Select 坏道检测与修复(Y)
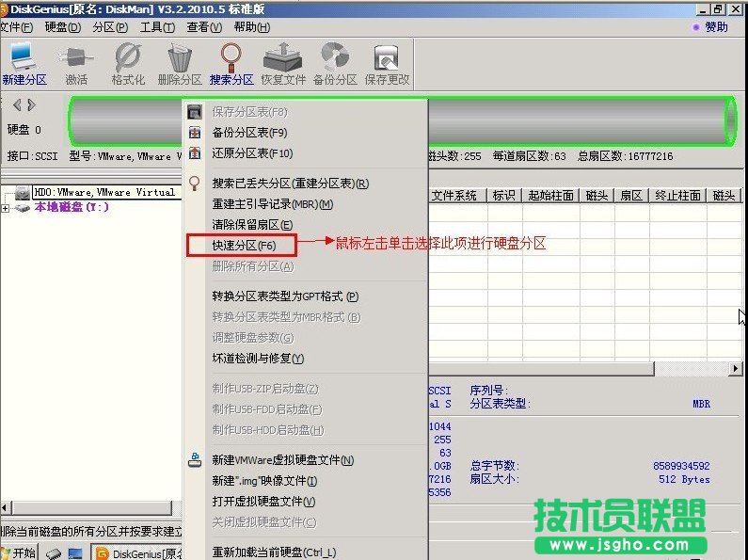This screenshot has height=560, width=748. click(258, 359)
